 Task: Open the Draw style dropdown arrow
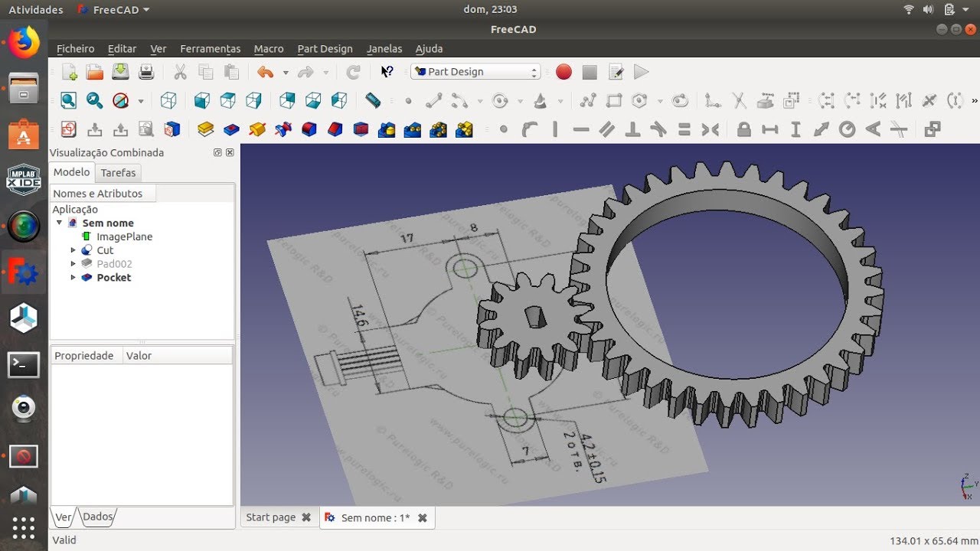[140, 101]
